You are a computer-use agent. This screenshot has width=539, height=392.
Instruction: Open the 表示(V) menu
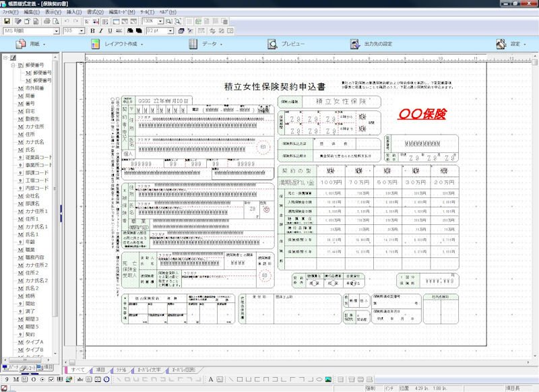53,12
